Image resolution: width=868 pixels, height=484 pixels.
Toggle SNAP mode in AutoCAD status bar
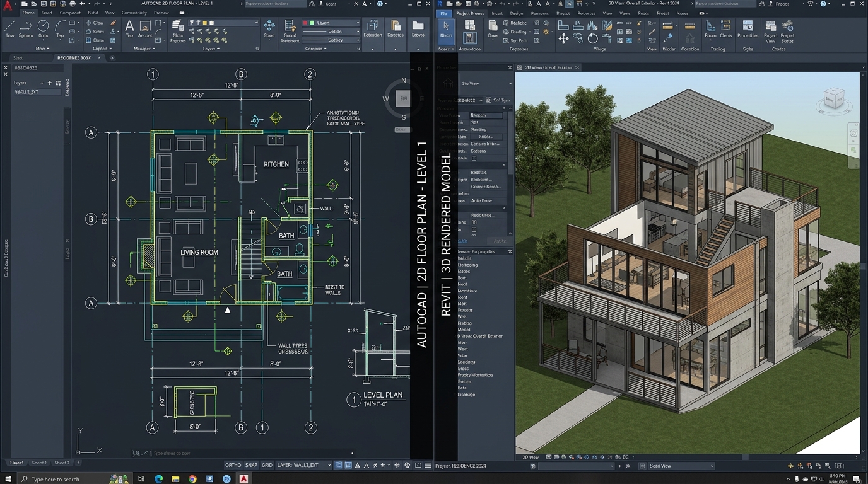251,465
